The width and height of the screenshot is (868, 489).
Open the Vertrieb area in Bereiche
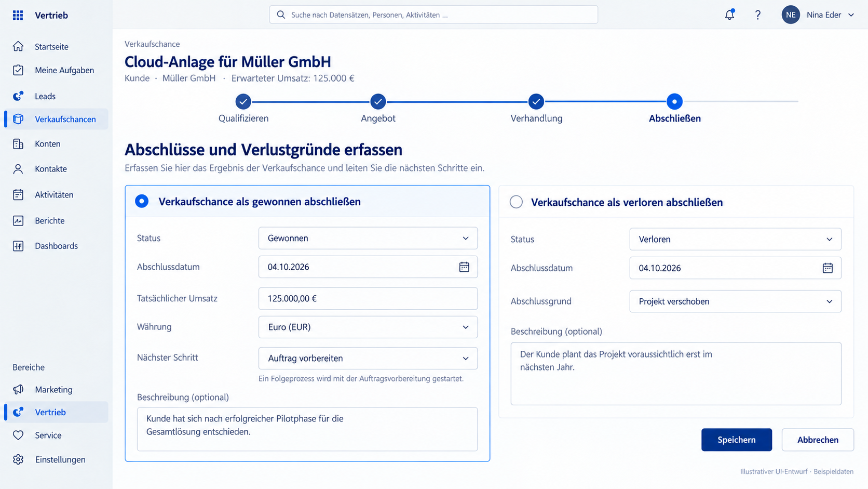point(56,412)
